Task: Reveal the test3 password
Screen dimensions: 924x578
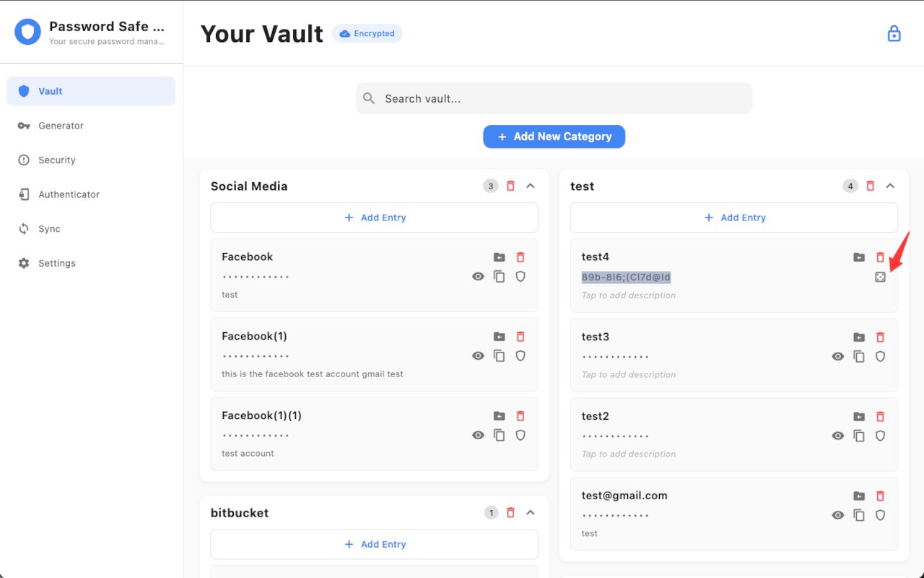Action: pos(837,356)
